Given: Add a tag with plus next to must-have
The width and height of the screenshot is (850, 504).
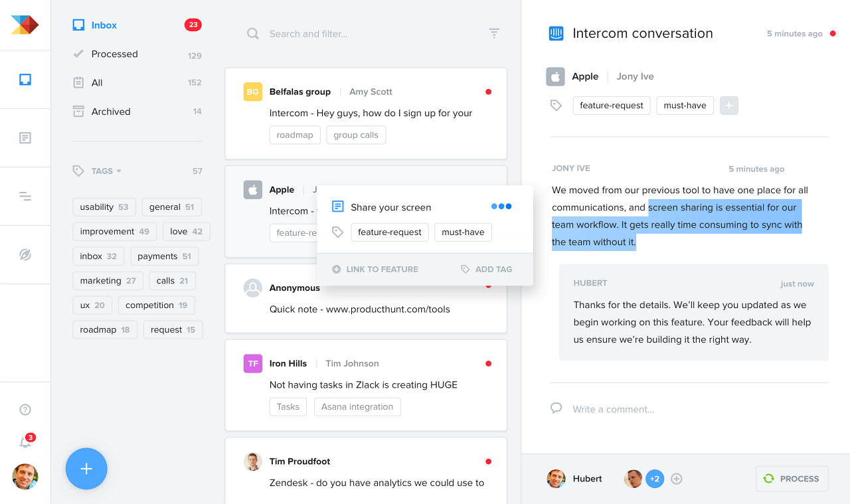Looking at the screenshot, I should point(729,106).
